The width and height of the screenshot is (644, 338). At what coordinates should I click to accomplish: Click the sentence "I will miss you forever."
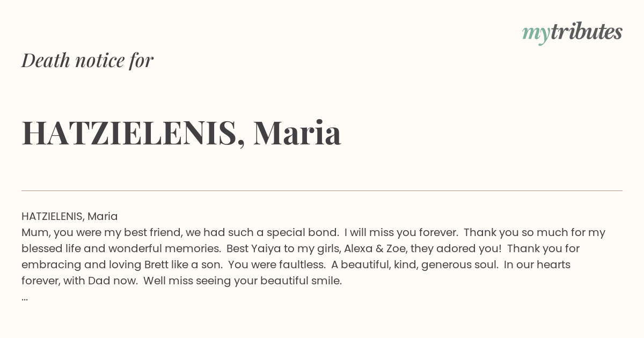[x=401, y=232]
